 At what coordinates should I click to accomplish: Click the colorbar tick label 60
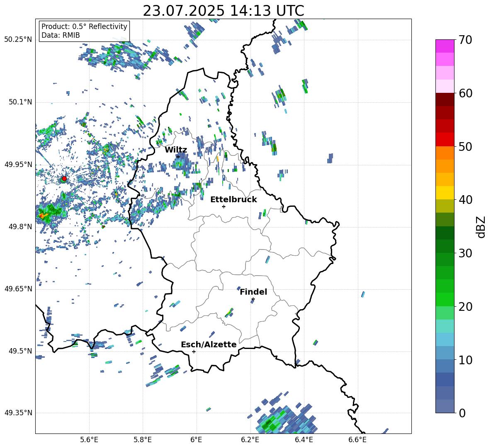point(465,93)
